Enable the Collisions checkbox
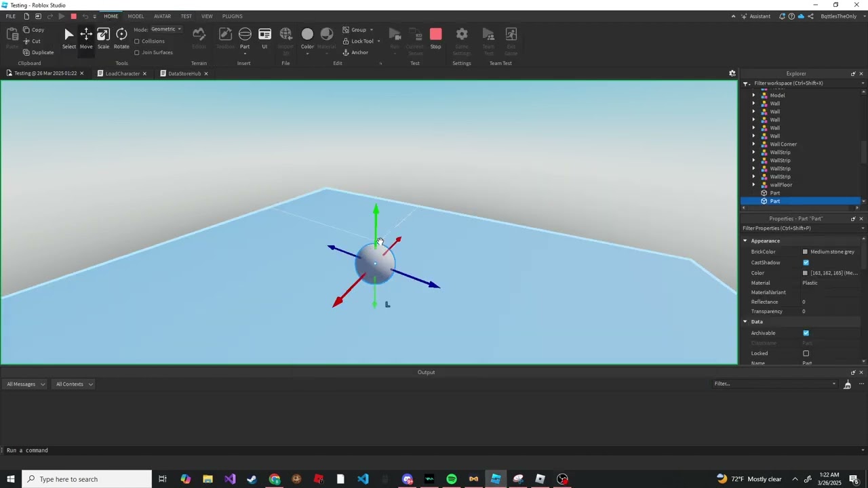 tap(137, 41)
